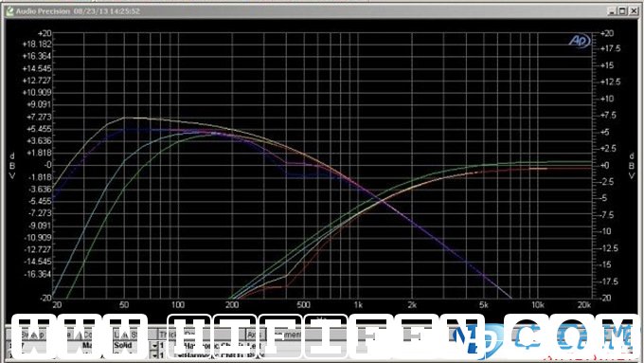Select the Solid line style cell
644x363 pixels.
click(x=132, y=346)
